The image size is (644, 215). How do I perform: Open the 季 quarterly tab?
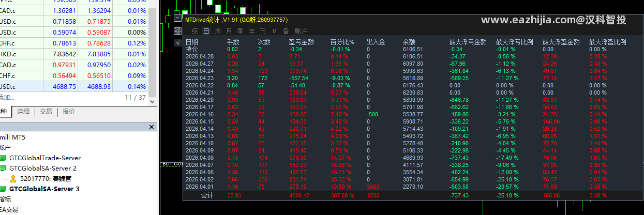pos(241,31)
